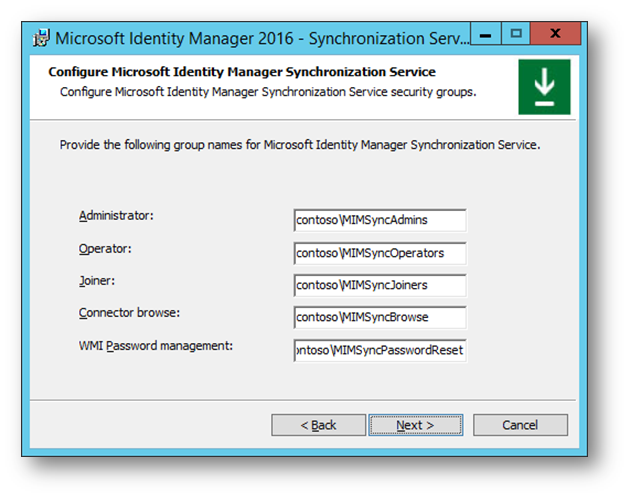Go back with the < Back button
The height and width of the screenshot is (499, 630).
[x=318, y=425]
